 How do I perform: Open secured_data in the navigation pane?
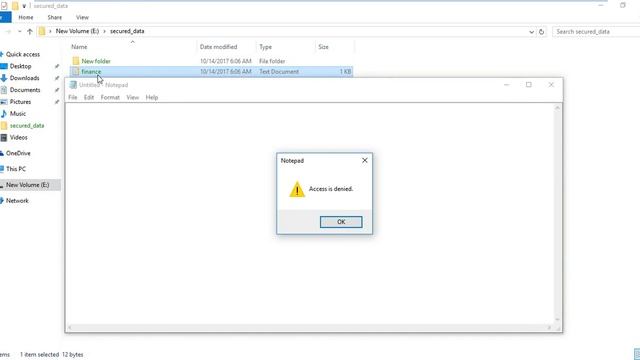27,126
